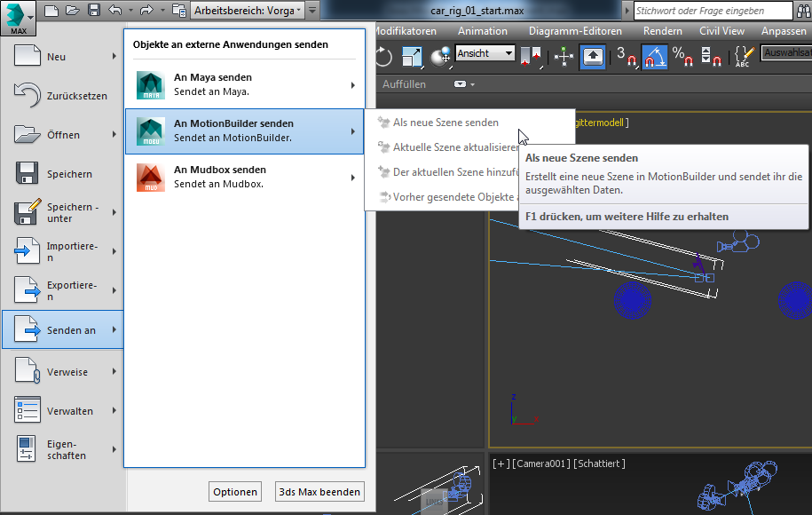
Task: Select the Place object tool icon
Action: [x=441, y=57]
